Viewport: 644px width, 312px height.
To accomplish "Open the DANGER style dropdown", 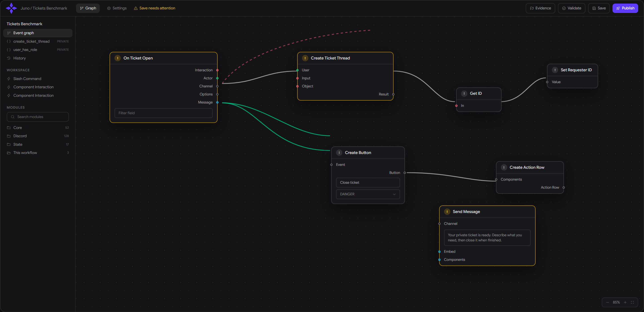I will pos(368,194).
